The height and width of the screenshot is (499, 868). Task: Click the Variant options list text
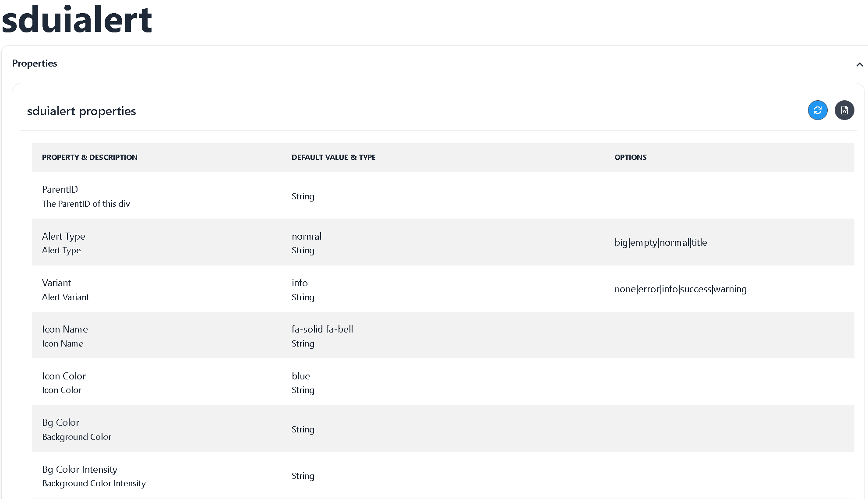680,289
